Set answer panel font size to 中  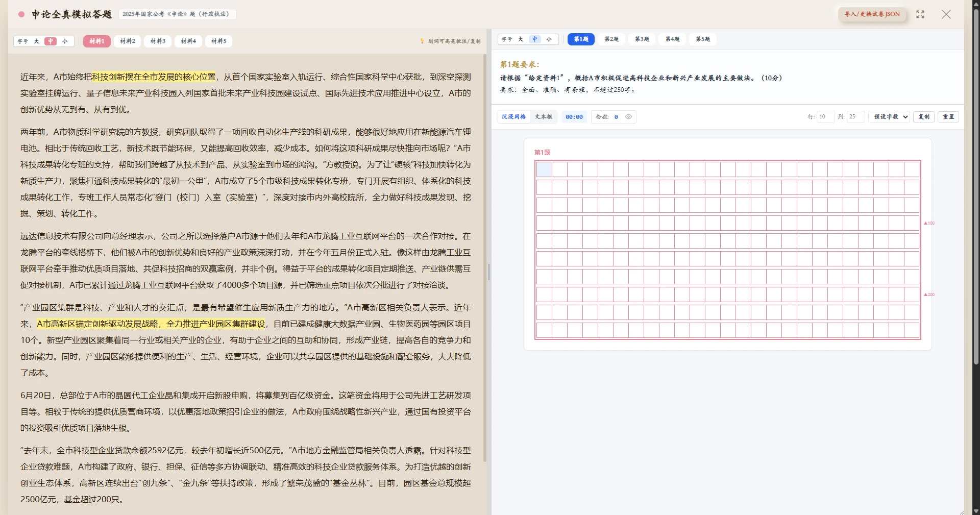coord(535,39)
